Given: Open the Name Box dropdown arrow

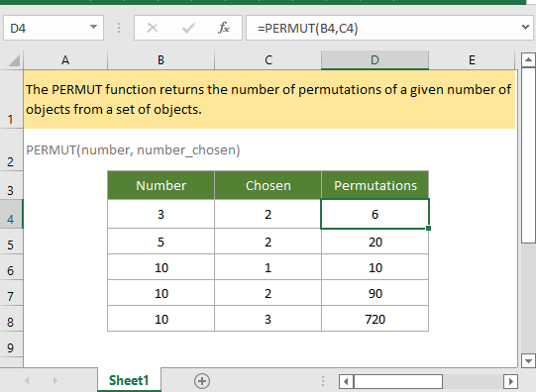Looking at the screenshot, I should (93, 27).
